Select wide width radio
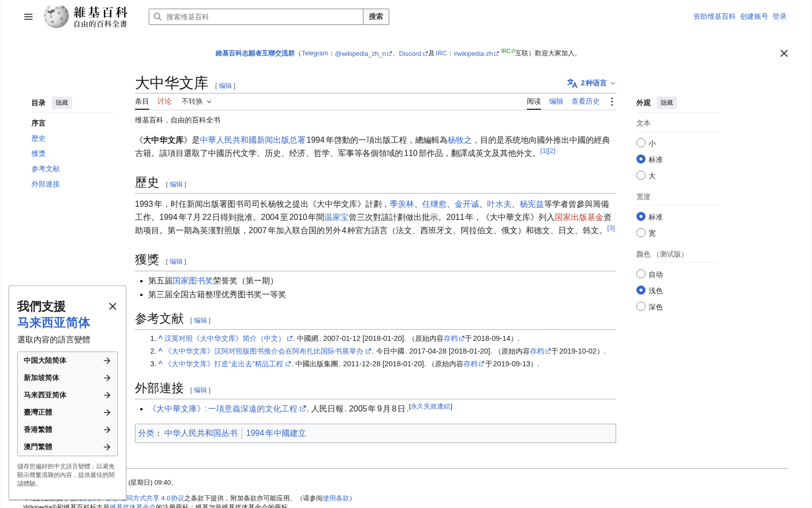This screenshot has width=812, height=508. click(x=641, y=233)
